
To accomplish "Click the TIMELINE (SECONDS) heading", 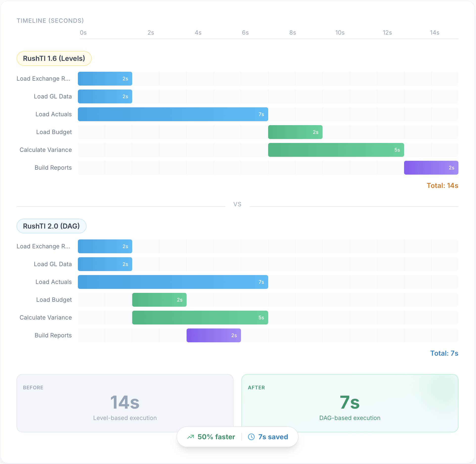I will pyautogui.click(x=50, y=21).
